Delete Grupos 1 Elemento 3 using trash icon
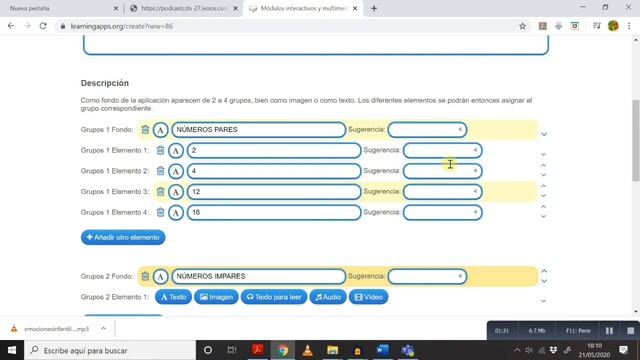 (160, 191)
